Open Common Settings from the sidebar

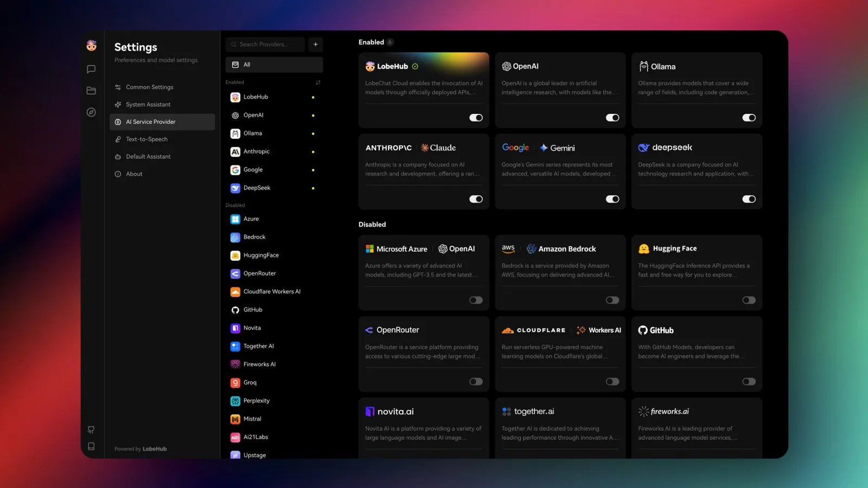click(x=149, y=87)
